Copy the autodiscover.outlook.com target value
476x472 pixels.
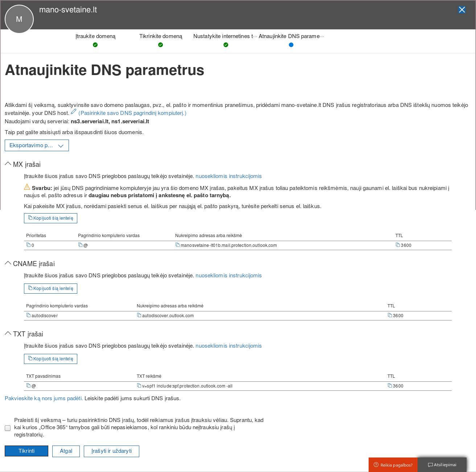pyautogui.click(x=139, y=315)
